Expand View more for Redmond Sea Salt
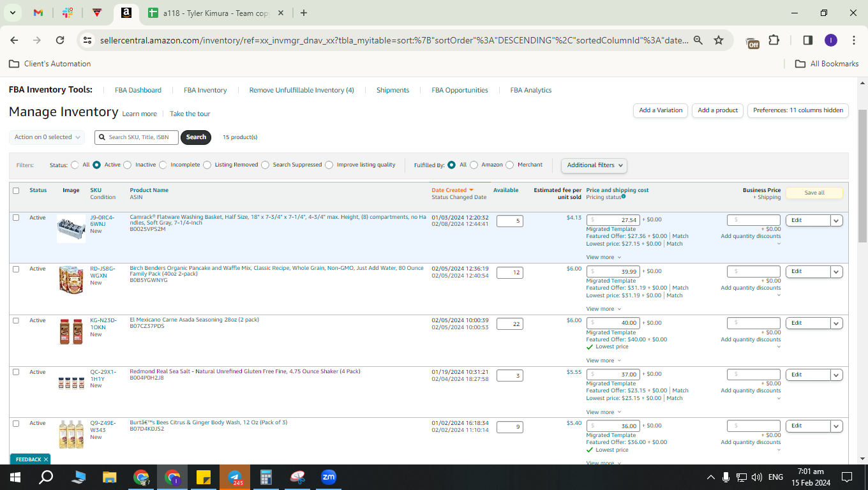 pyautogui.click(x=603, y=412)
